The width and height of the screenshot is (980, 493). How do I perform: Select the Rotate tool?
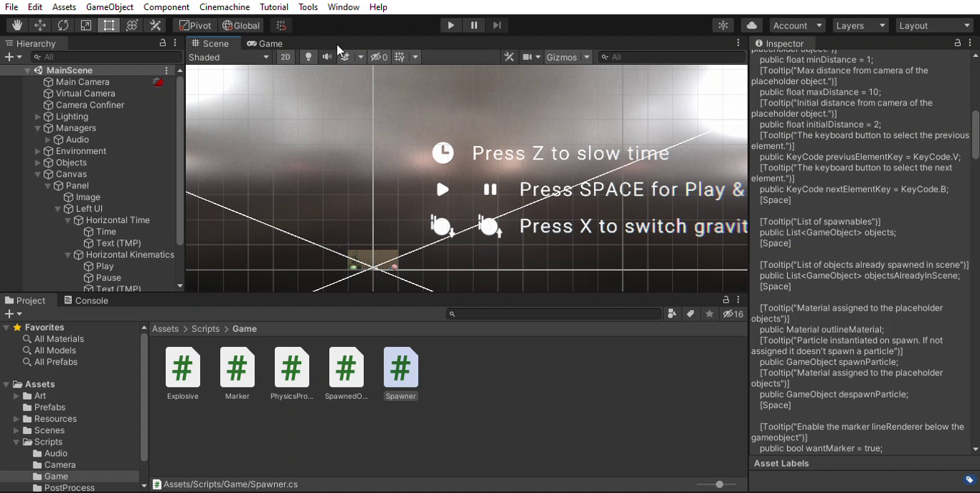tap(63, 26)
